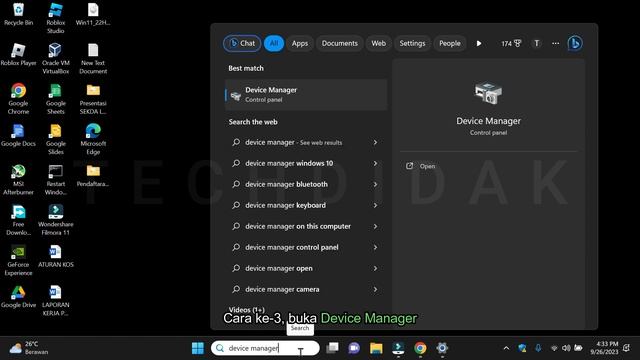
Task: Open Task View on taskbar
Action: click(x=332, y=348)
